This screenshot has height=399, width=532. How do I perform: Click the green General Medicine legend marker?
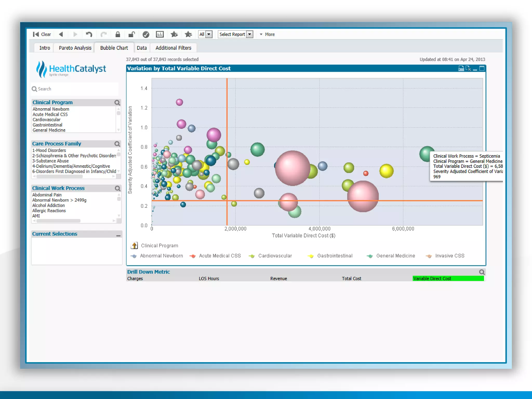pos(369,256)
